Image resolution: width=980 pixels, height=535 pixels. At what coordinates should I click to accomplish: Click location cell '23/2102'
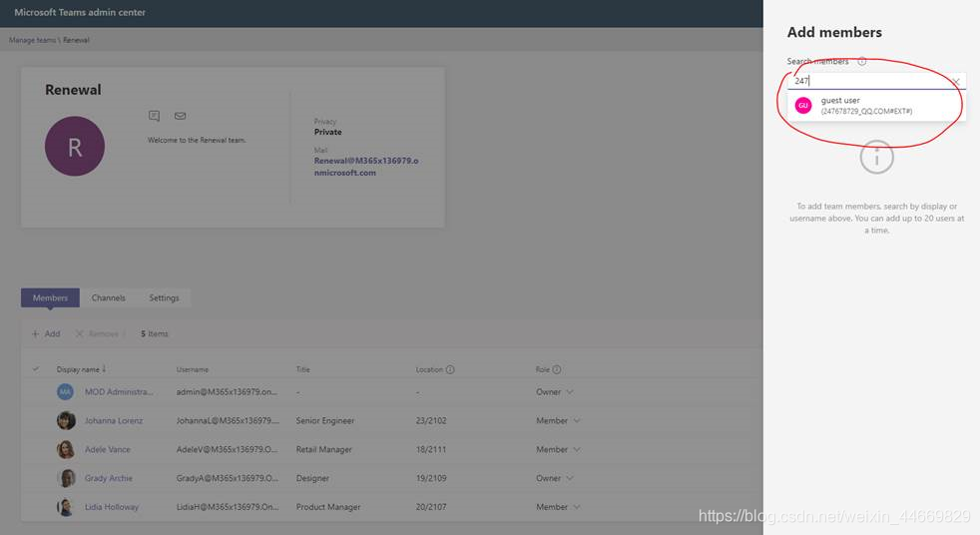431,420
